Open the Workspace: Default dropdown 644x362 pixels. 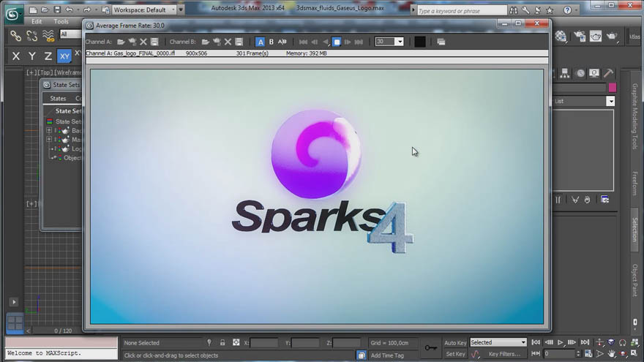[x=144, y=10]
